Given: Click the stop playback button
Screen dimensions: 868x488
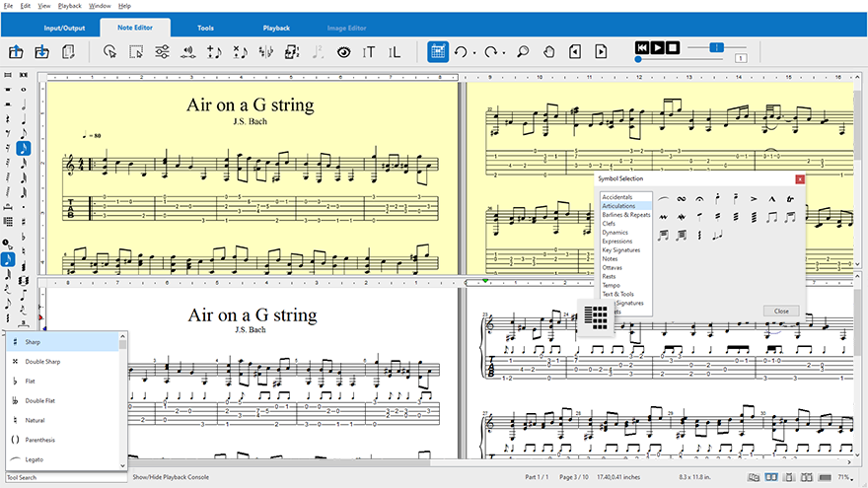Looking at the screenshot, I should point(672,47).
